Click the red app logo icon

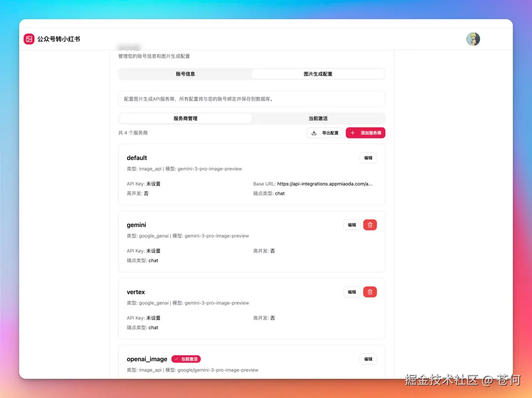pos(29,39)
